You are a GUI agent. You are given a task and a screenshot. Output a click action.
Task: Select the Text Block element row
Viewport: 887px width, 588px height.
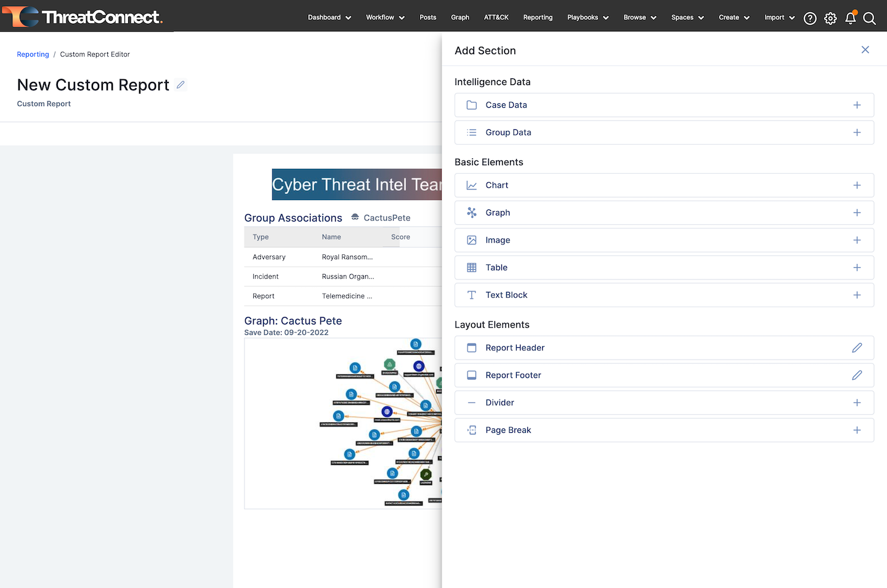pyautogui.click(x=664, y=295)
